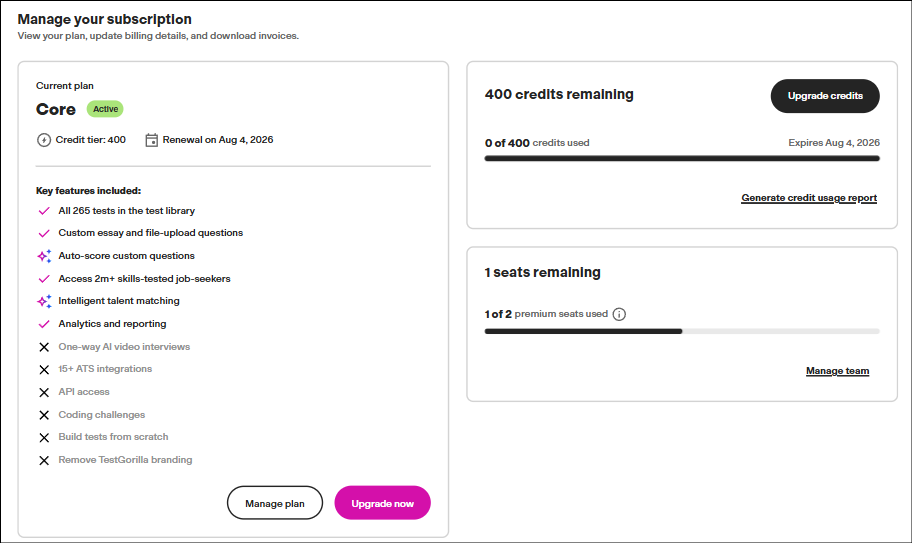Click the Upgrade credits button

click(825, 96)
